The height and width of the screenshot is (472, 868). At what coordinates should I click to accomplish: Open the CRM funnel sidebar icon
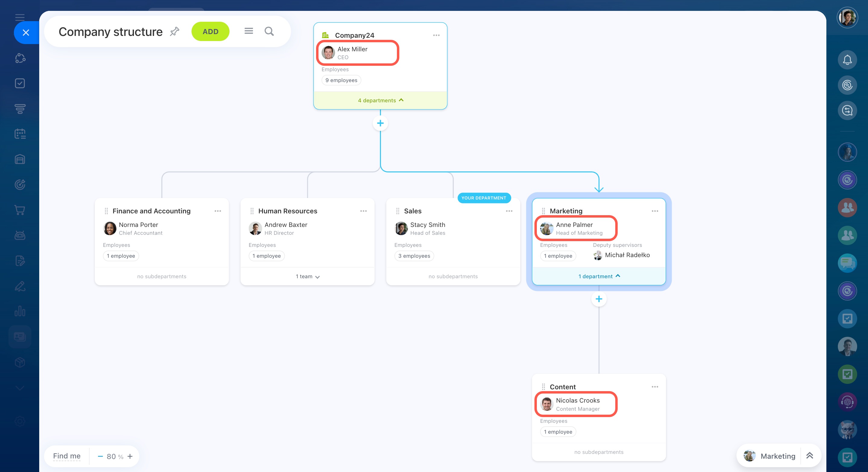(x=20, y=109)
